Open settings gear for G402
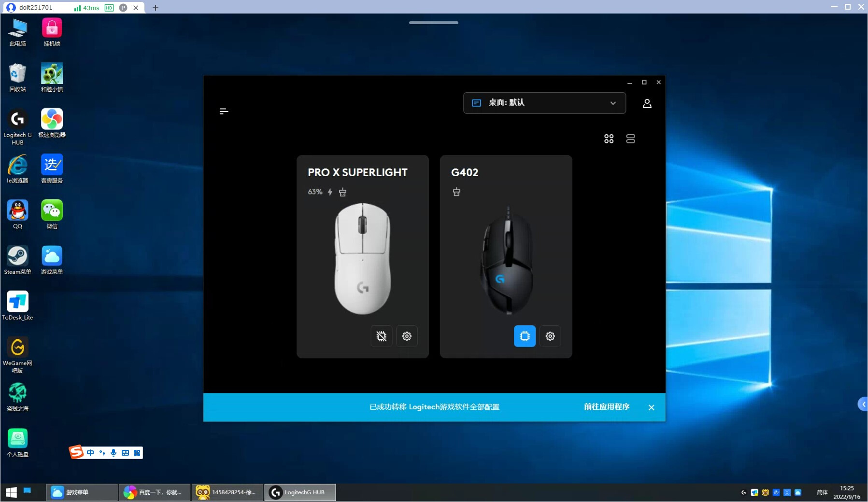Image resolution: width=868 pixels, height=502 pixels. pos(550,336)
